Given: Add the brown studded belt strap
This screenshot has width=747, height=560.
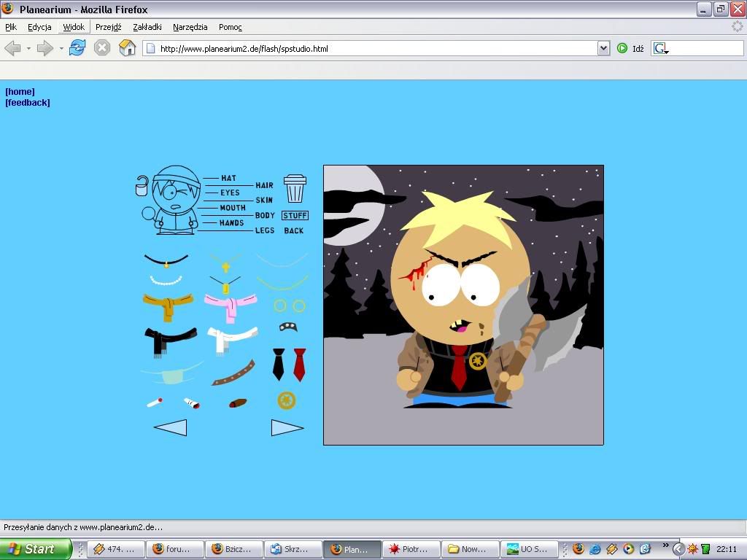Looking at the screenshot, I should (233, 373).
